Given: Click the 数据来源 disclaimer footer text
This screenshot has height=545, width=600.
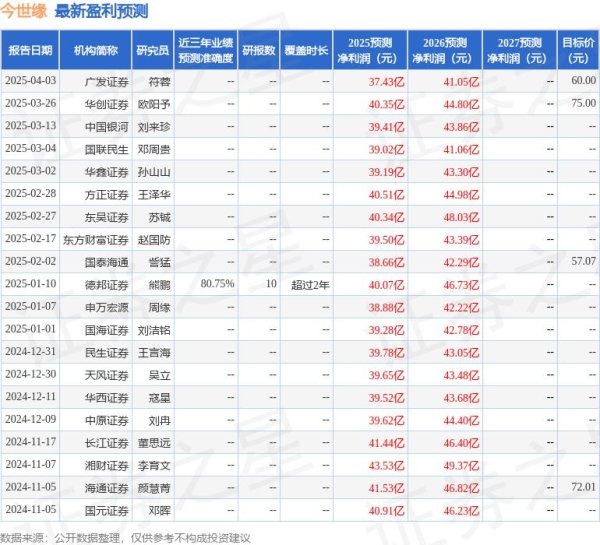Looking at the screenshot, I should [x=125, y=538].
